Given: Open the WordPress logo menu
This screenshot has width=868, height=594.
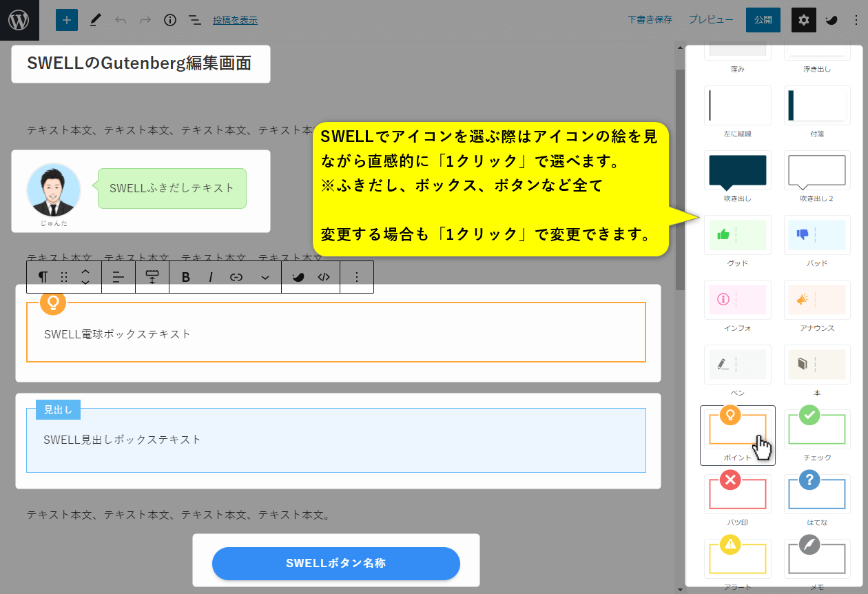Looking at the screenshot, I should pyautogui.click(x=19, y=20).
